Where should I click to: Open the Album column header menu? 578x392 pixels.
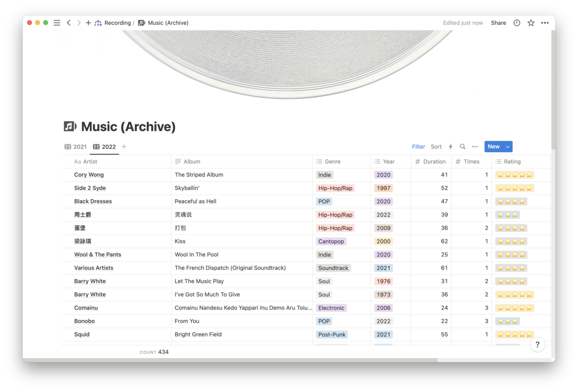pos(242,161)
